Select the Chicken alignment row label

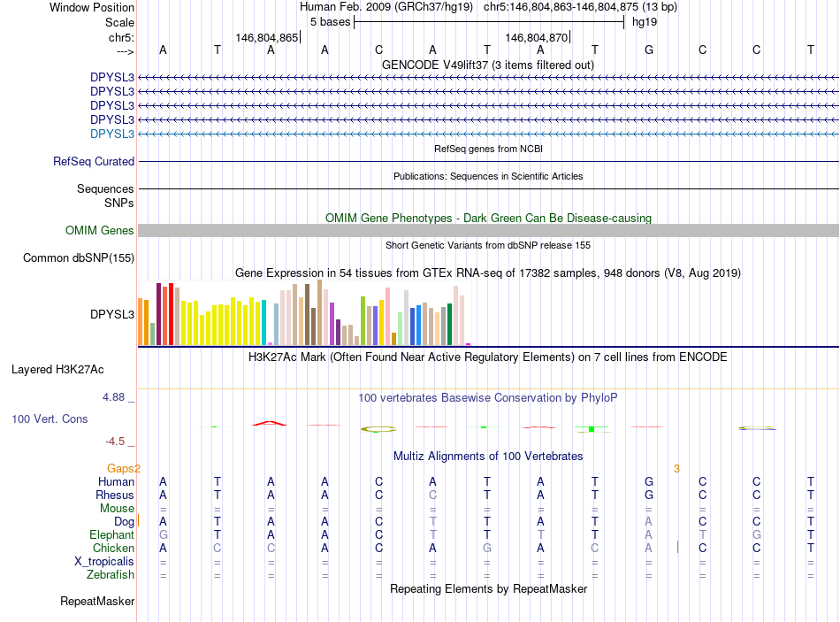point(113,548)
